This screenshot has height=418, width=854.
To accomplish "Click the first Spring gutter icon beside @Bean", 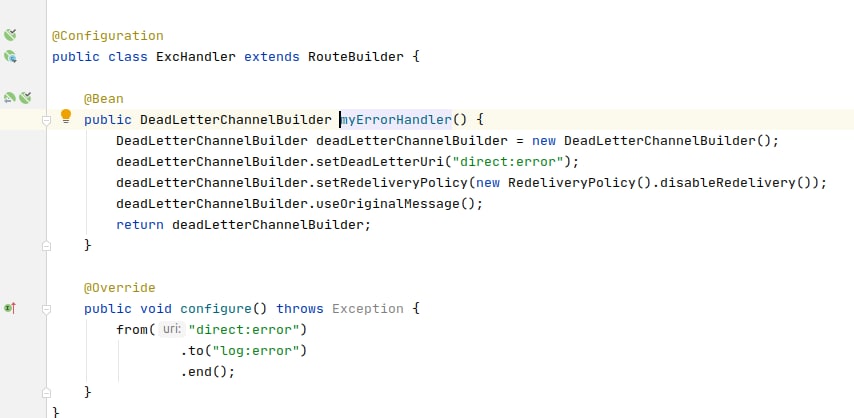I will [10, 98].
